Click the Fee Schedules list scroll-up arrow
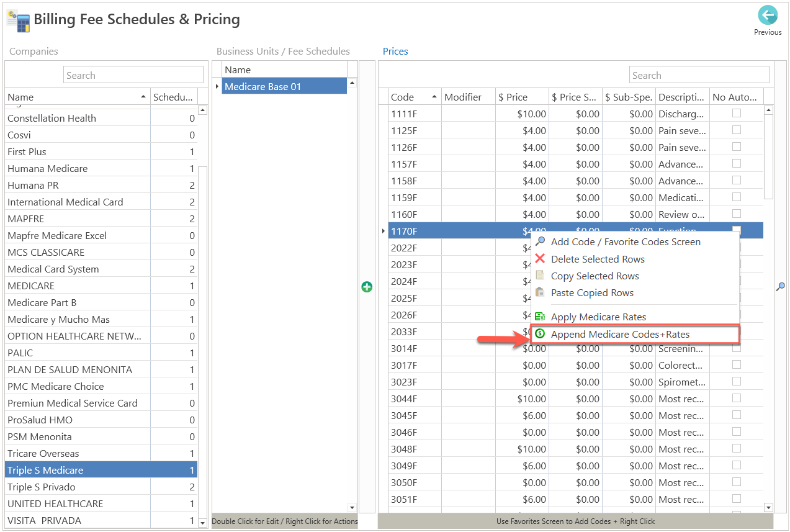790x532 pixels. pos(352,83)
